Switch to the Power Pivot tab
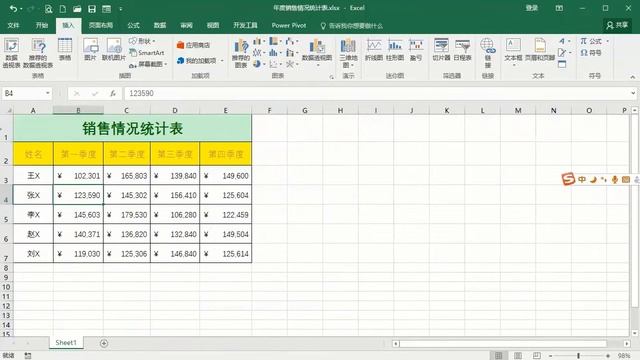Screen dimensions: 640x360 289,25
